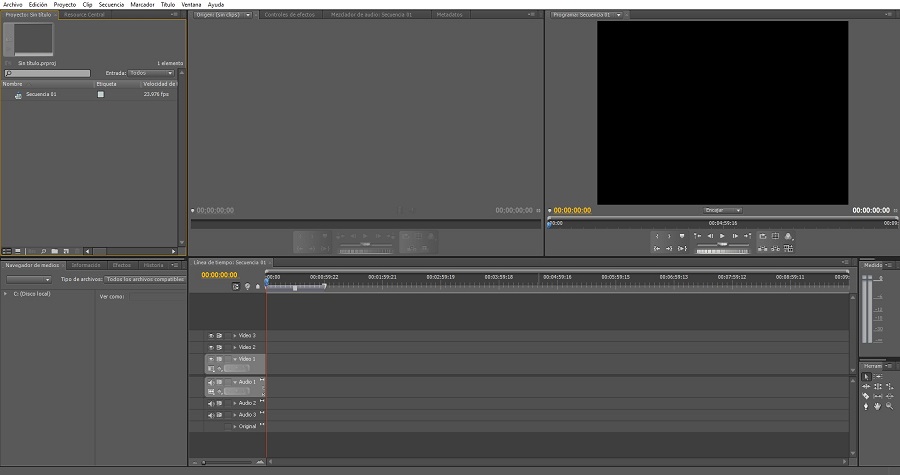900x475 pixels.
Task: Toggle sync lock on Video 2 track
Action: click(219, 347)
